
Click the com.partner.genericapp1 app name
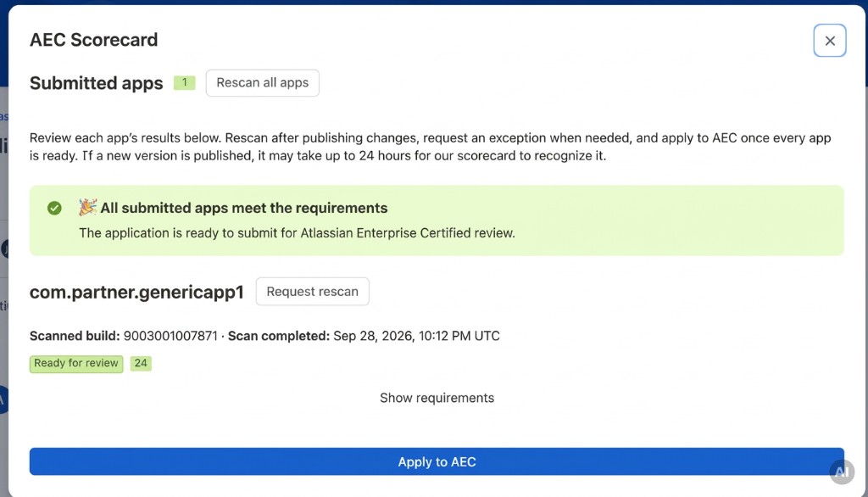pos(136,292)
